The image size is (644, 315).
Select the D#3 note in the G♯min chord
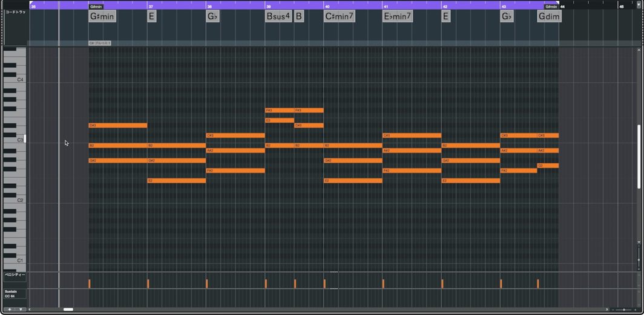click(118, 125)
